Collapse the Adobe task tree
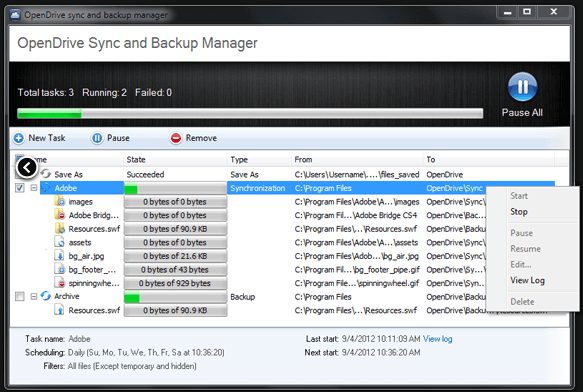This screenshot has width=583, height=392. pyautogui.click(x=33, y=188)
